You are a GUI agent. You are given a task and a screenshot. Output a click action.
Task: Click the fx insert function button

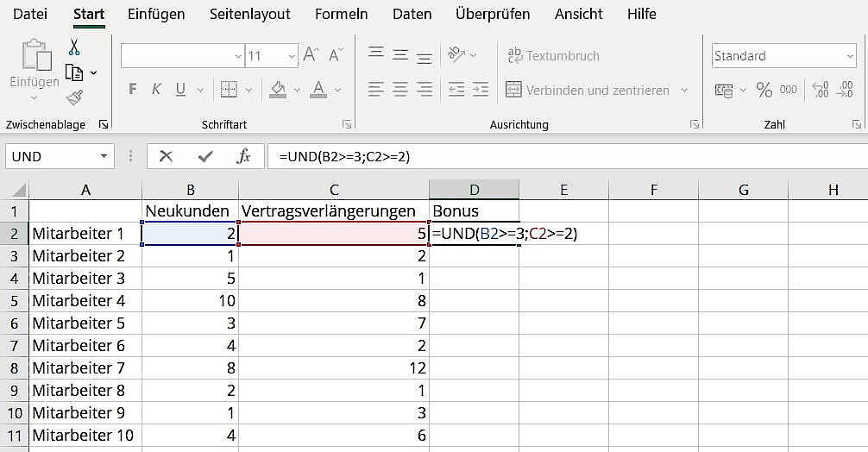coord(243,157)
